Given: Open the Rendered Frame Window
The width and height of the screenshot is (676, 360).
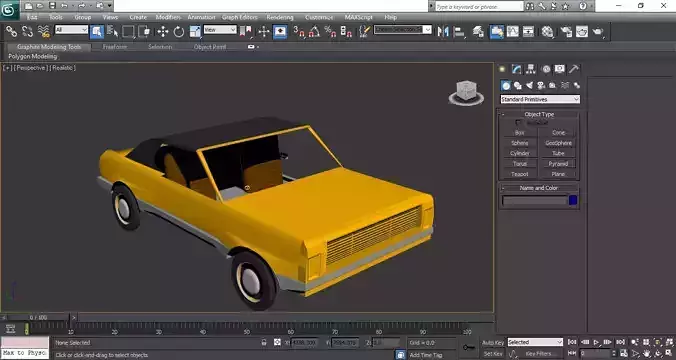Looking at the screenshot, I should [x=582, y=31].
